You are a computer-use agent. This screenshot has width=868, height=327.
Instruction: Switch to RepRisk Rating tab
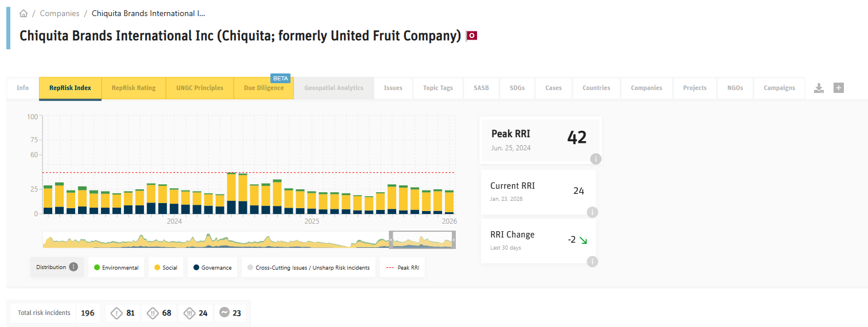tap(133, 88)
